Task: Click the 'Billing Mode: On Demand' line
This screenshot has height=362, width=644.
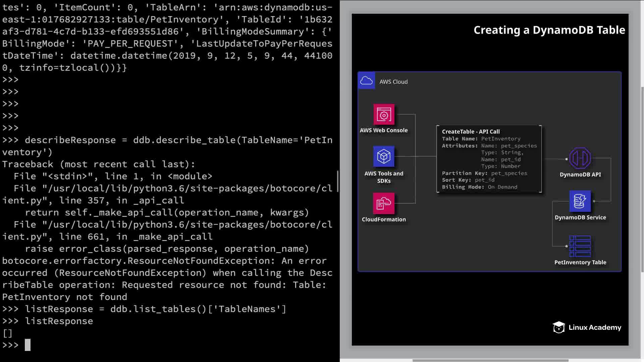Action: pyautogui.click(x=479, y=187)
